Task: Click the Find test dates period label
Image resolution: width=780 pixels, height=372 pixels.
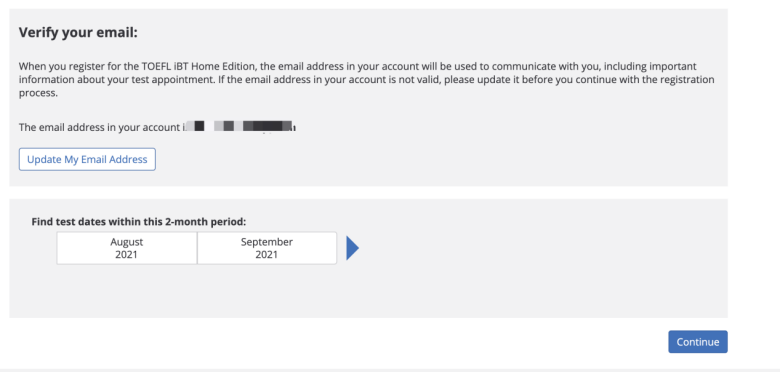Action: [139, 222]
